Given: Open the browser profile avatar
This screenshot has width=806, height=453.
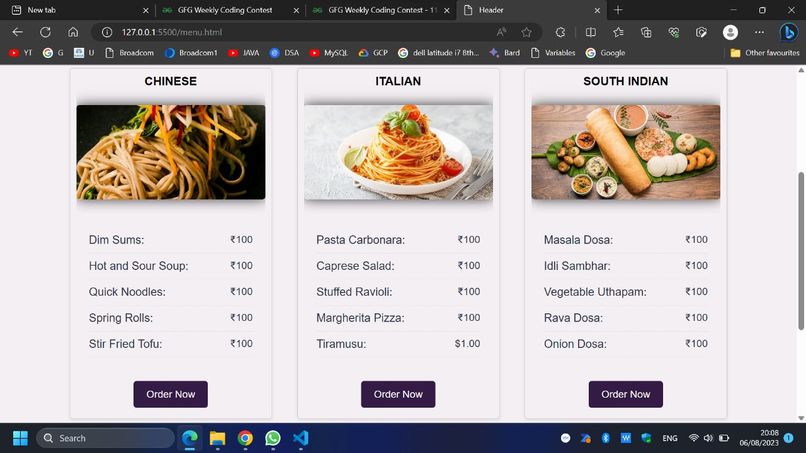Looking at the screenshot, I should click(730, 32).
